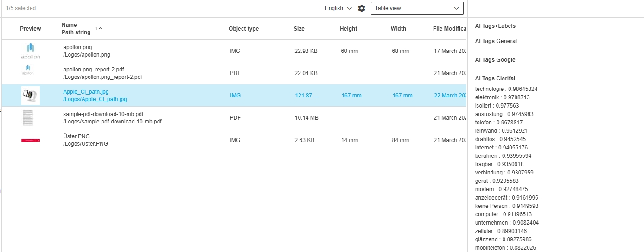The width and height of the screenshot is (644, 252).
Task: Open the apollon.png file name
Action: coord(78,47)
